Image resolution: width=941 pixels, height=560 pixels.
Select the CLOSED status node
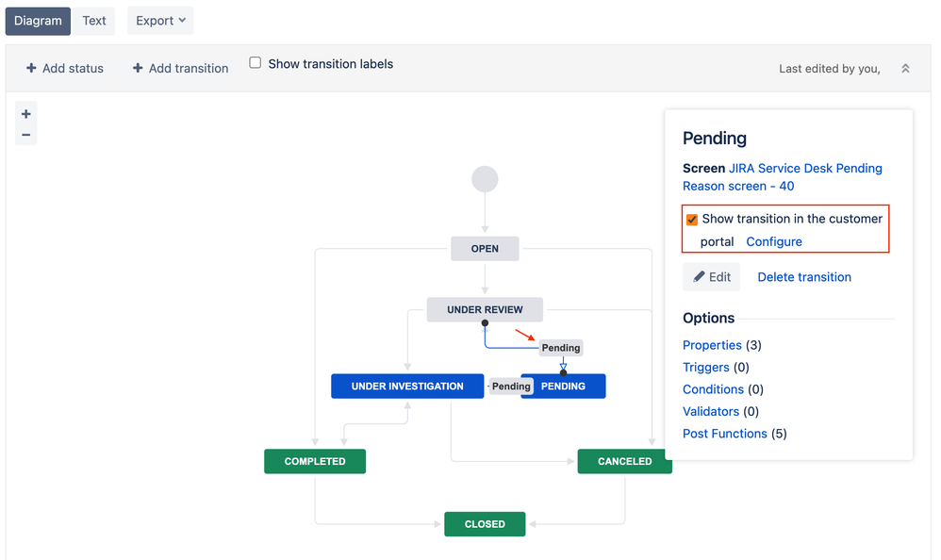[485, 524]
